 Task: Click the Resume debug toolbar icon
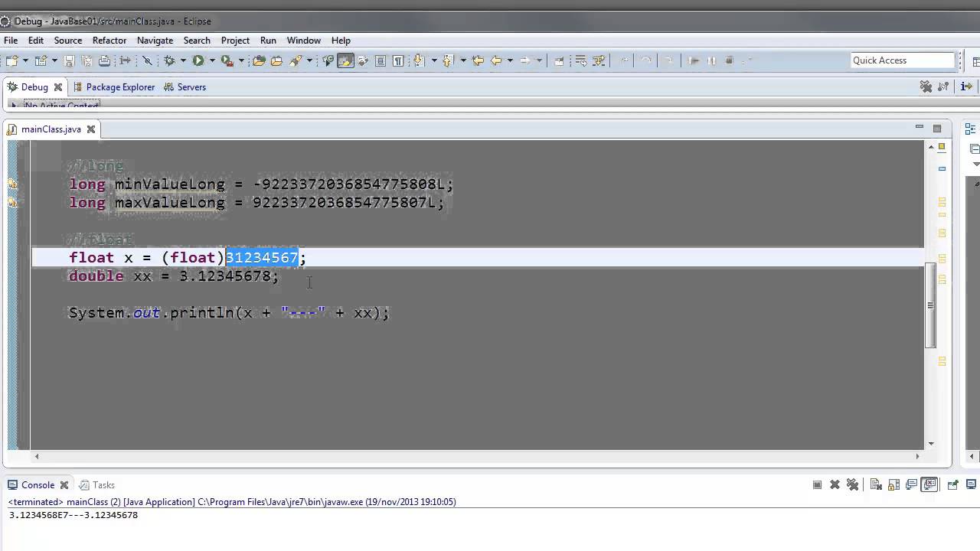(693, 60)
